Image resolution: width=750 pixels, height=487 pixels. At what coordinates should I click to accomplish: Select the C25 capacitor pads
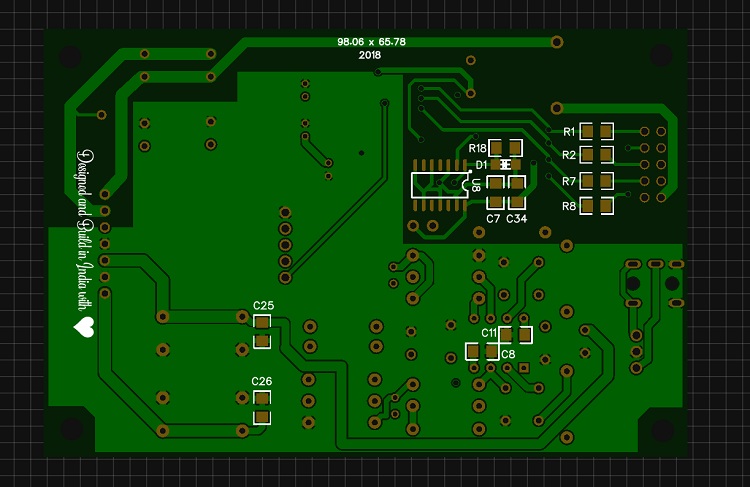(262, 332)
